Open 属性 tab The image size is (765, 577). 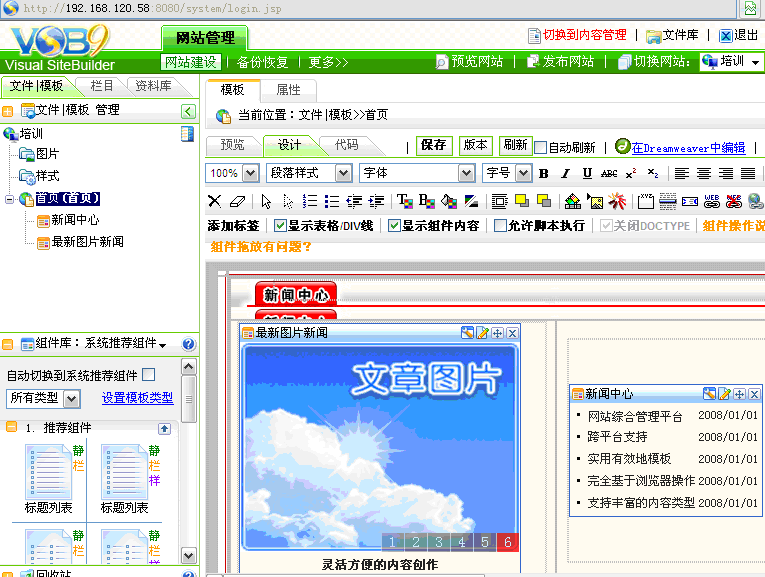[x=288, y=90]
